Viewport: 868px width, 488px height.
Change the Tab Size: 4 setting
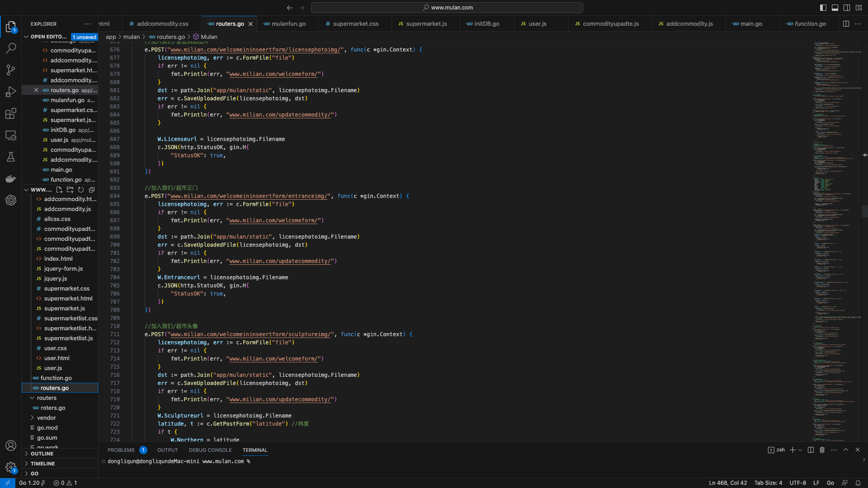click(768, 483)
